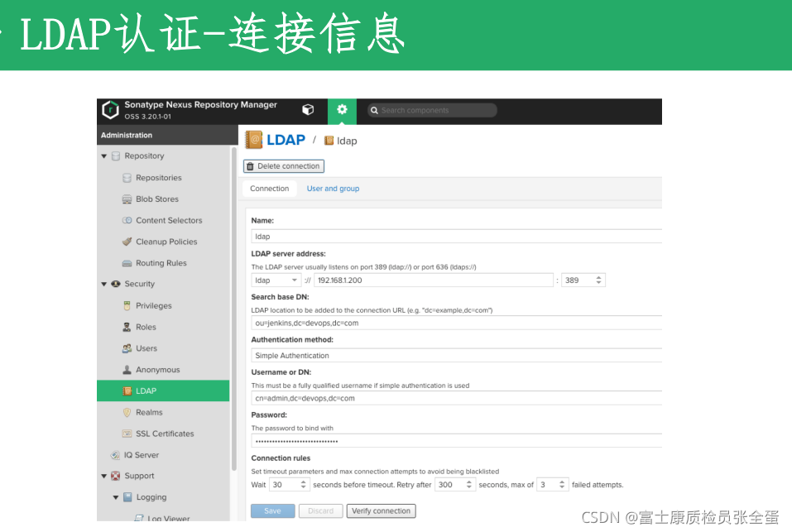Open Routing Rules in the sidebar
Image resolution: width=792 pixels, height=532 pixels.
click(161, 263)
